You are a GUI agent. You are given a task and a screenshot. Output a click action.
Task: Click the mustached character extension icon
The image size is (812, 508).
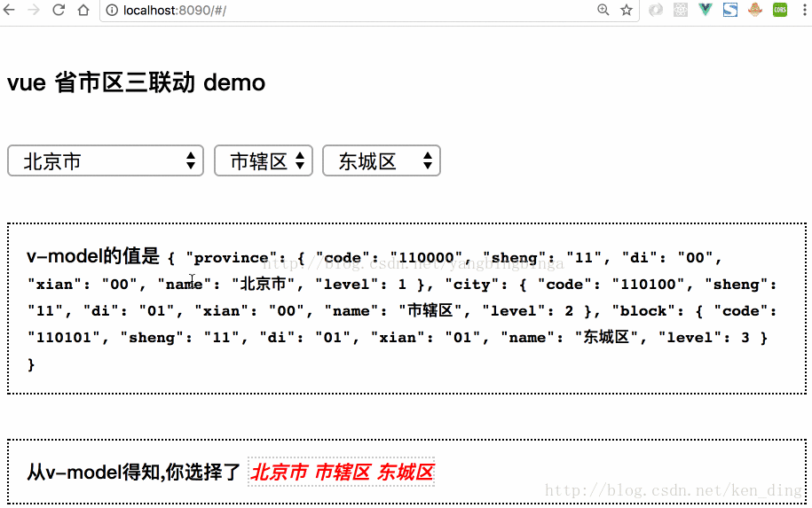click(755, 10)
